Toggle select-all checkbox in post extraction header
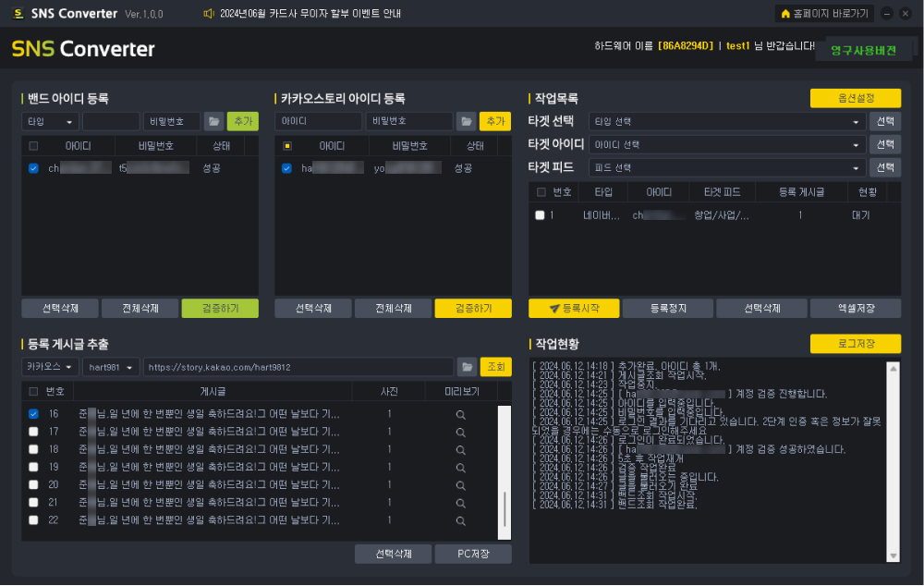The height and width of the screenshot is (586, 924). pyautogui.click(x=33, y=392)
